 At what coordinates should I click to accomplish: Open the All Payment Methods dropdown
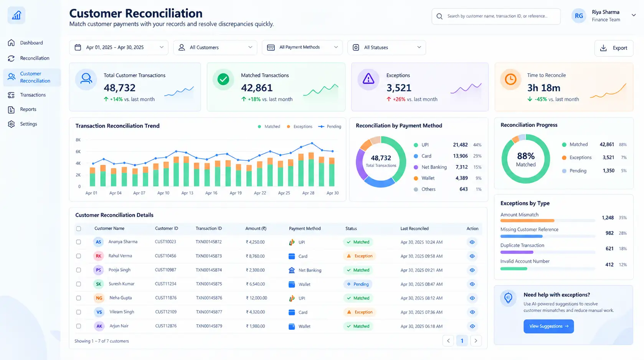[302, 48]
